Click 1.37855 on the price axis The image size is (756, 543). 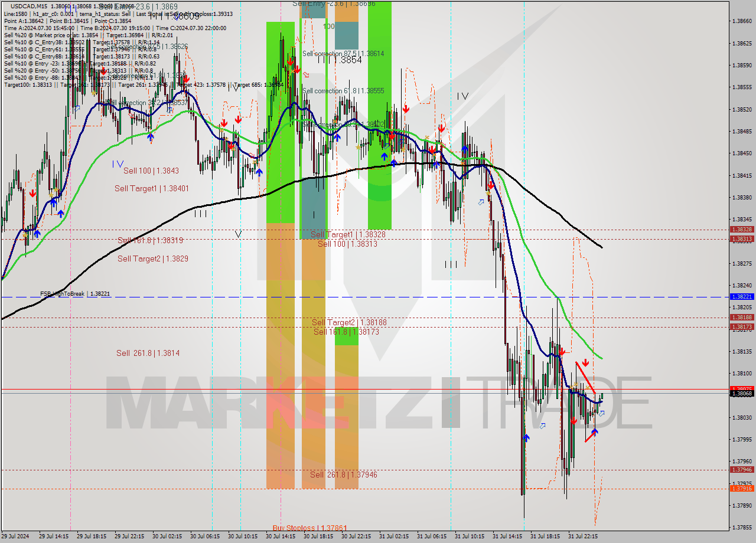(742, 528)
